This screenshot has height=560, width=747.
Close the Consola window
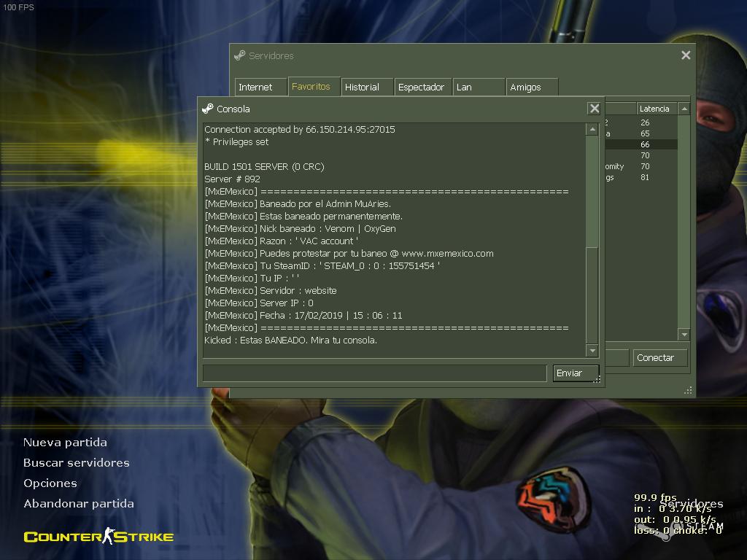click(x=594, y=109)
